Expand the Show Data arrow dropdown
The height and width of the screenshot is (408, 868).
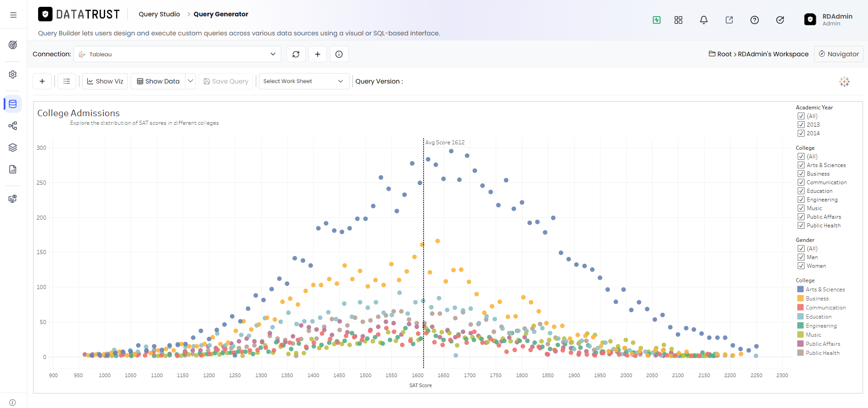coord(190,81)
